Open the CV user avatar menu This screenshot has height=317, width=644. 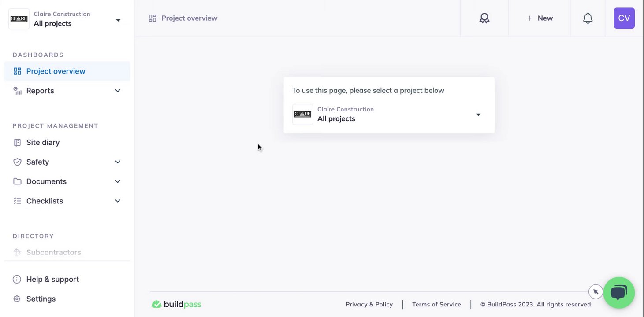[624, 18]
